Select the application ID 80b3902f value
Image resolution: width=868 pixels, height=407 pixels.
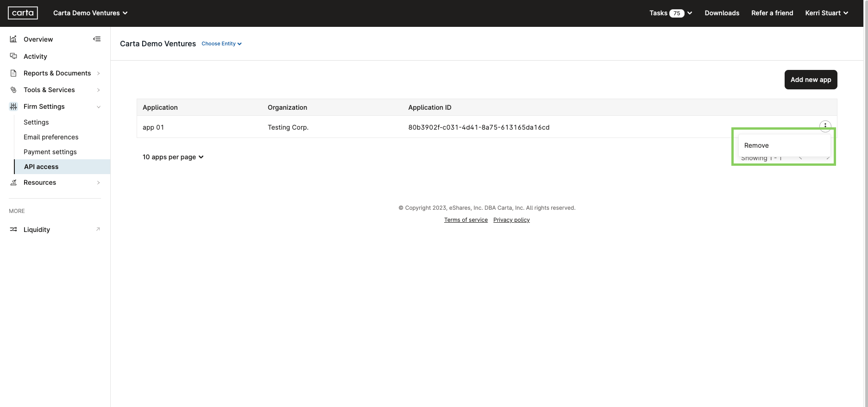tap(479, 127)
